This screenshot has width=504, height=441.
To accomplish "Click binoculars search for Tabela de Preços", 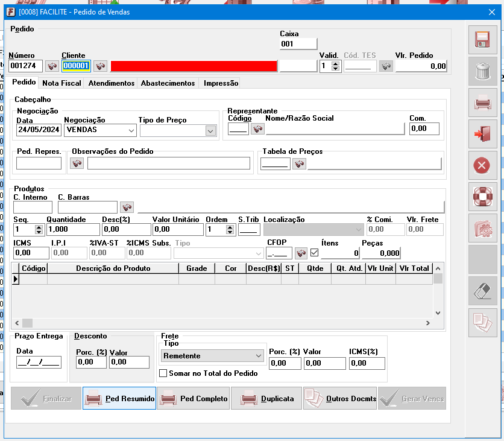I will (x=299, y=164).
